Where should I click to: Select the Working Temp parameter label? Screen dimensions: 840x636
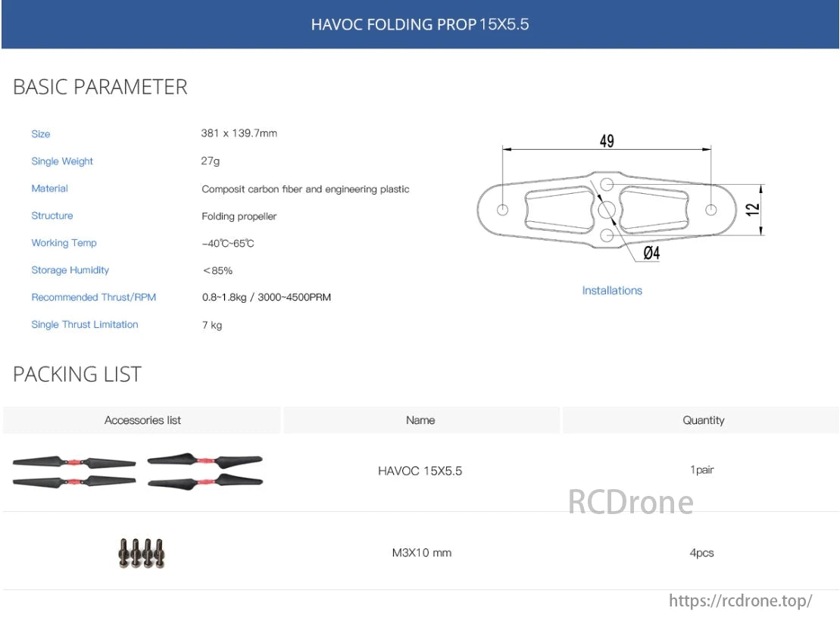click(x=64, y=243)
